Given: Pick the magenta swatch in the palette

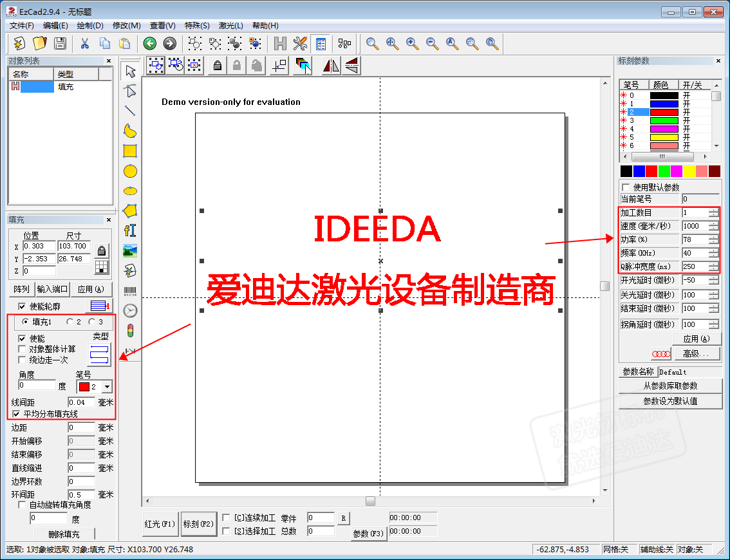Looking at the screenshot, I should tap(677, 171).
